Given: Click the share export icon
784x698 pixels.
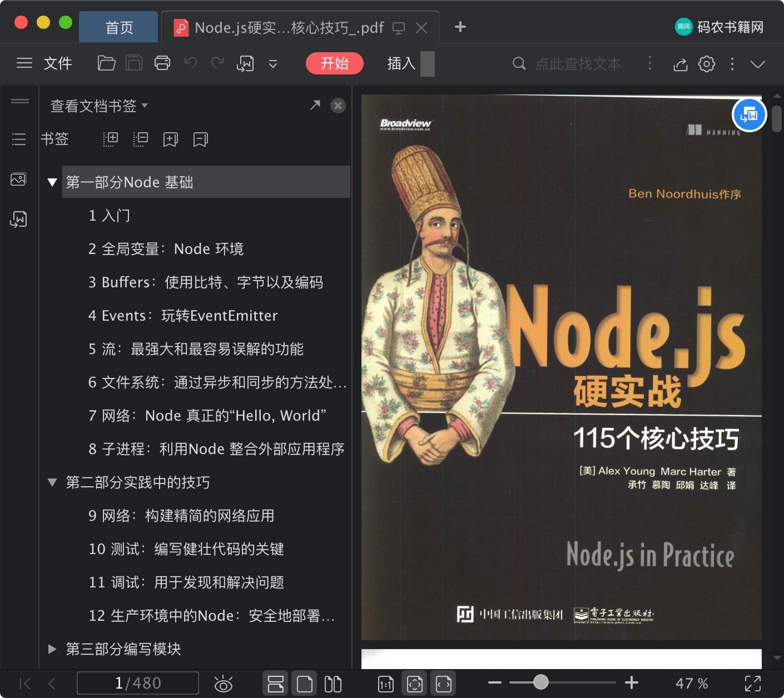Looking at the screenshot, I should (x=681, y=64).
